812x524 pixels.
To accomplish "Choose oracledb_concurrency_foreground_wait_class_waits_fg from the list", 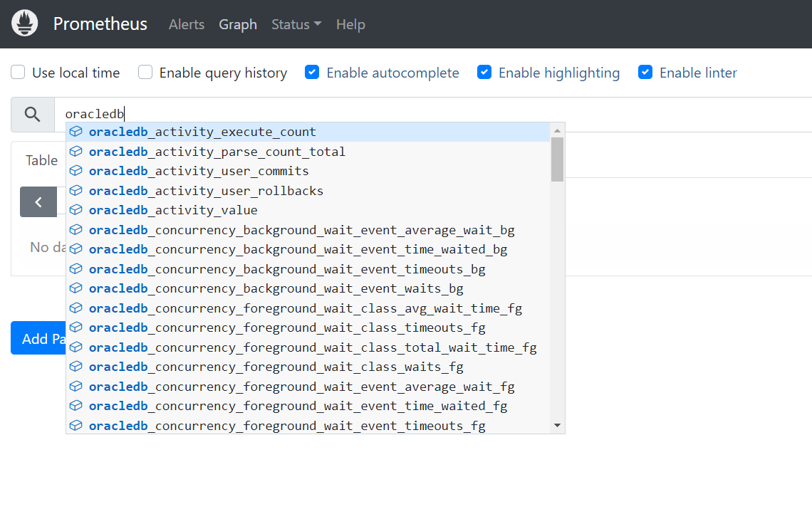I will (276, 367).
